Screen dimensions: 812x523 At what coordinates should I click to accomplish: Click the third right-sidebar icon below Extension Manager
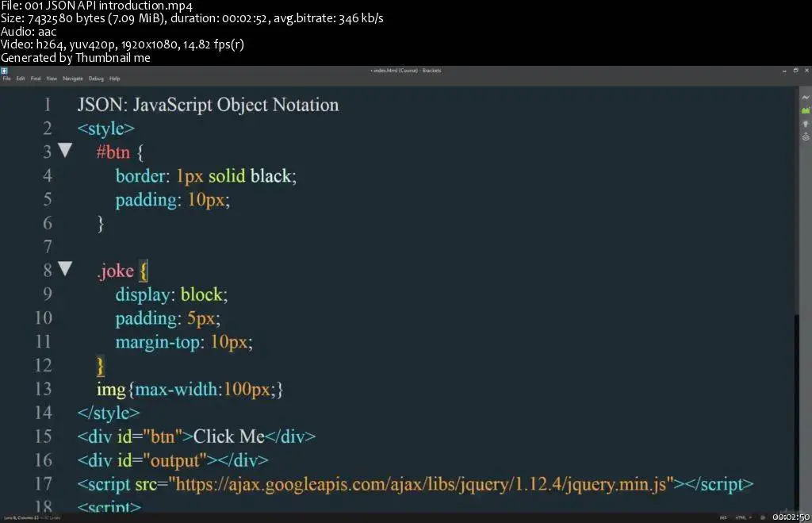(x=806, y=124)
